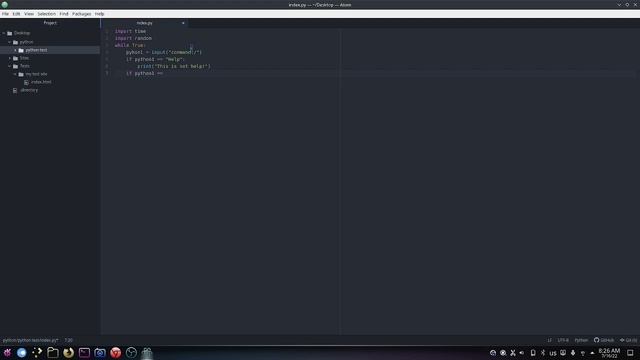Open the red Vivaldi icon in taskbar
This screenshot has height=360, width=640.
coord(116,353)
